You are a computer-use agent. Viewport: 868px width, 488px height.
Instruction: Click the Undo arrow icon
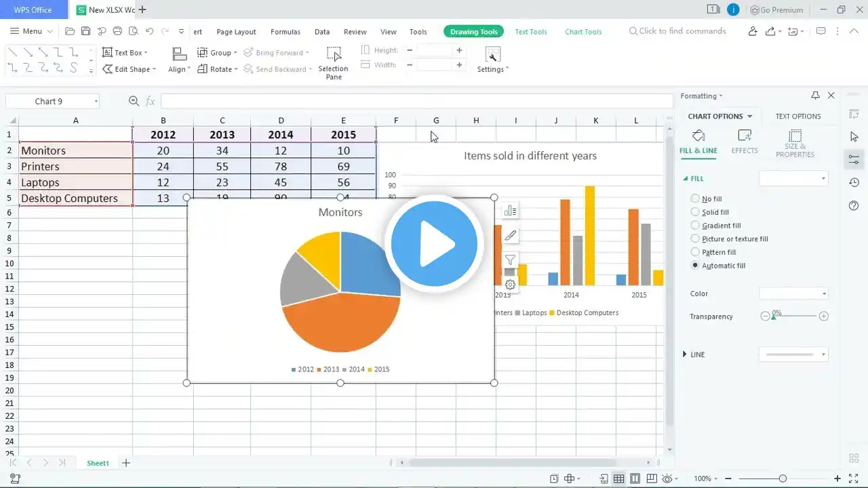coord(149,31)
